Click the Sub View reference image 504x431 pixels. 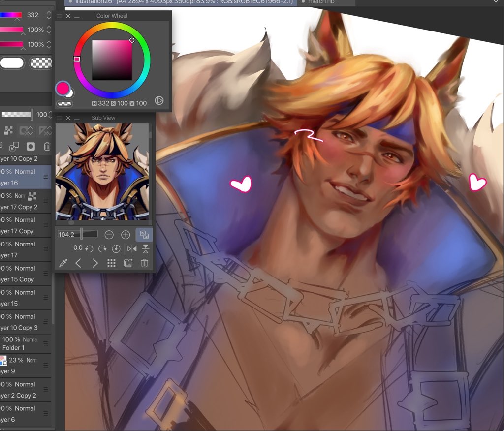[102, 172]
